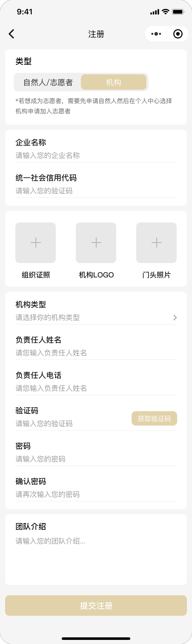Open the 机构类型 selection dropdown
The width and height of the screenshot is (192, 644).
click(x=92, y=318)
